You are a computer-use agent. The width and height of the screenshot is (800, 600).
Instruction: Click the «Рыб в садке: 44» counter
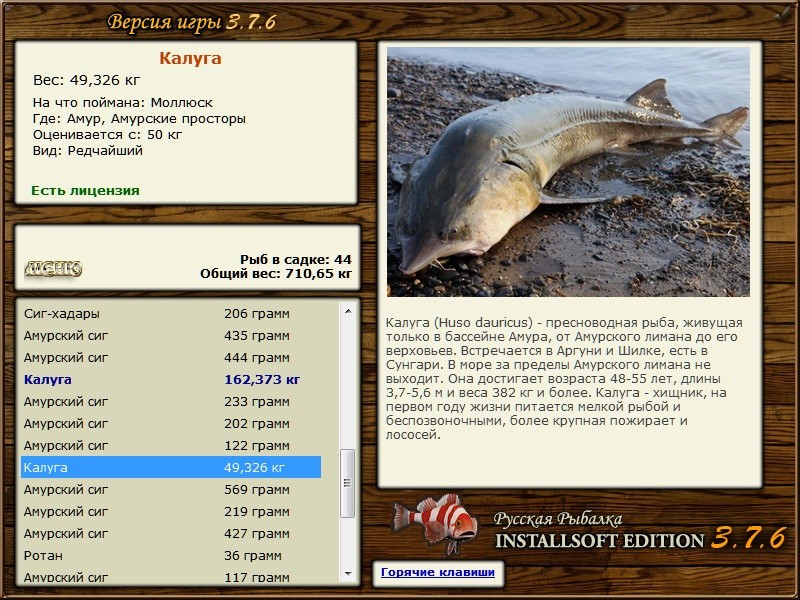[x=296, y=259]
